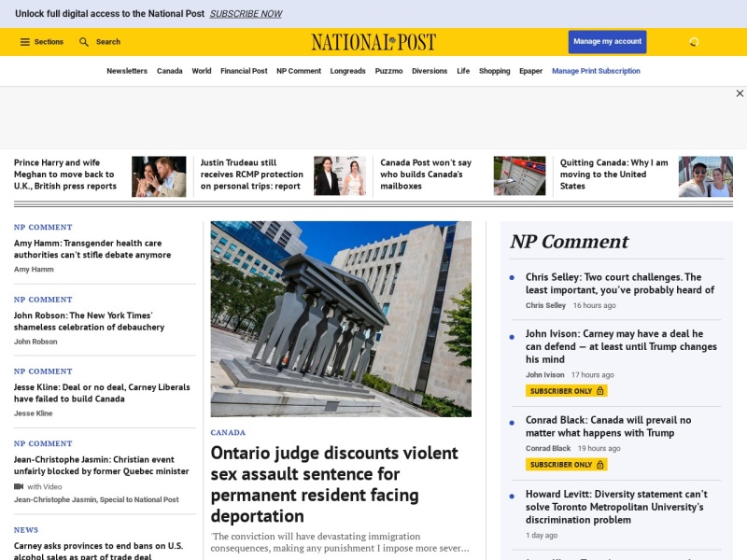Click the Trudeau story thumbnail
Screen dimensions: 747x560
pyautogui.click(x=340, y=175)
